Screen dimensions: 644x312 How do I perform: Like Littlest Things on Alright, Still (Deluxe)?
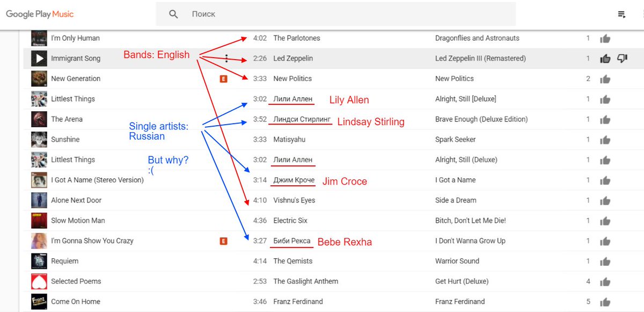tap(605, 160)
